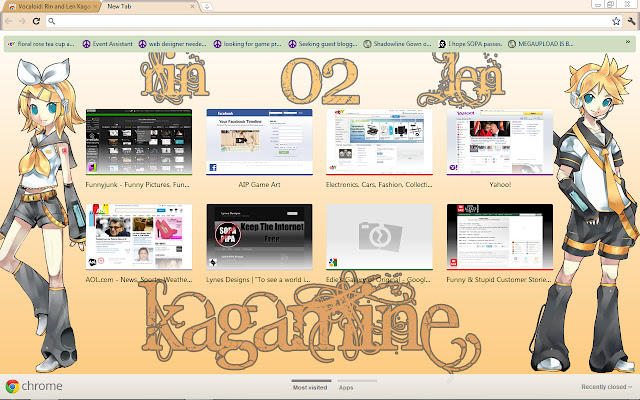
Task: Open the 'looking for game pr...' bookmark
Action: pos(248,44)
